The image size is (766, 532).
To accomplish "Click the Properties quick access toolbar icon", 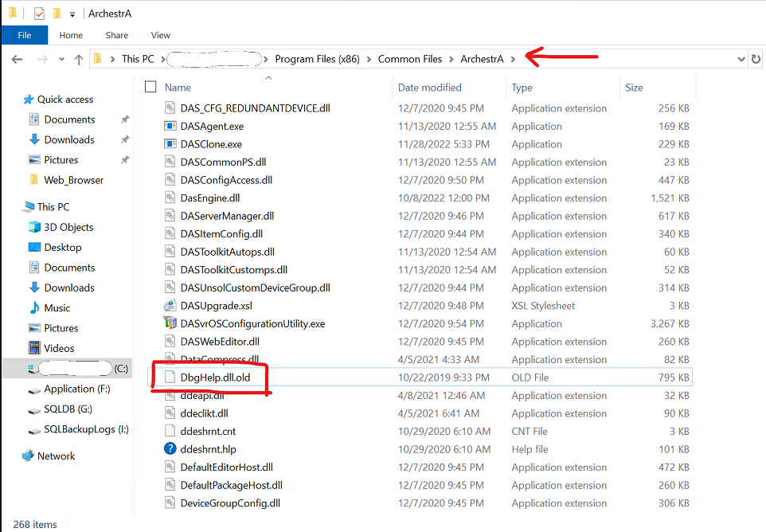I will point(39,14).
